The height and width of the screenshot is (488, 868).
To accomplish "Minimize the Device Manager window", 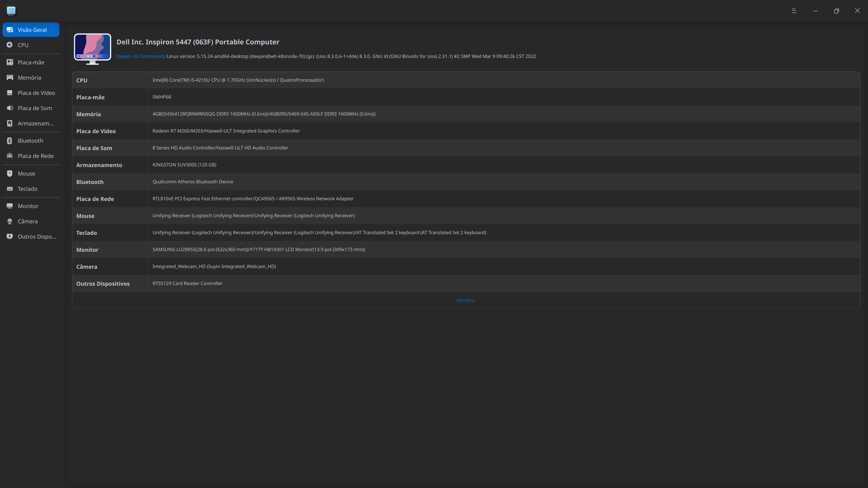I will coord(815,11).
